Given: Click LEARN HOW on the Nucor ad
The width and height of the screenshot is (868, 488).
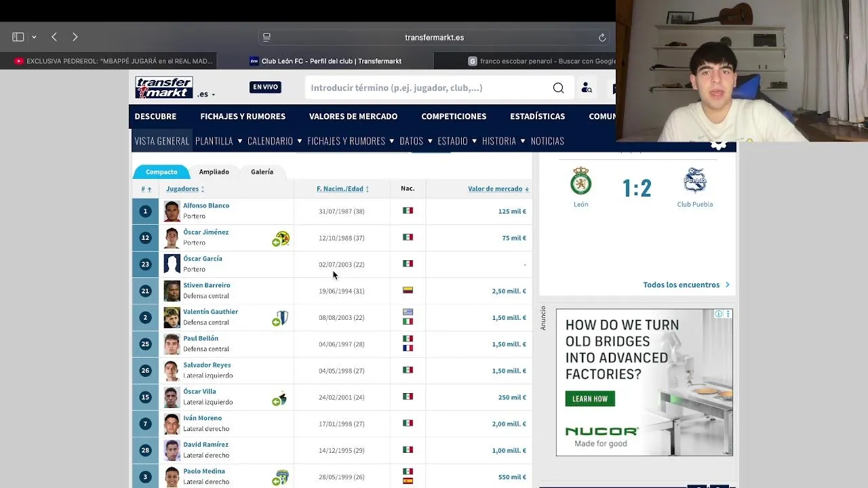Looking at the screenshot, I should [x=590, y=399].
